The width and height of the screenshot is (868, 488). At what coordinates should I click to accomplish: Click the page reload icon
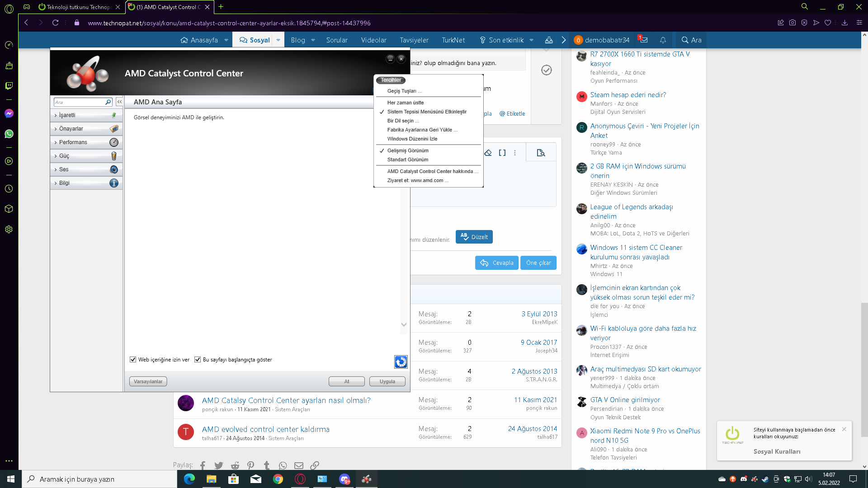point(55,23)
